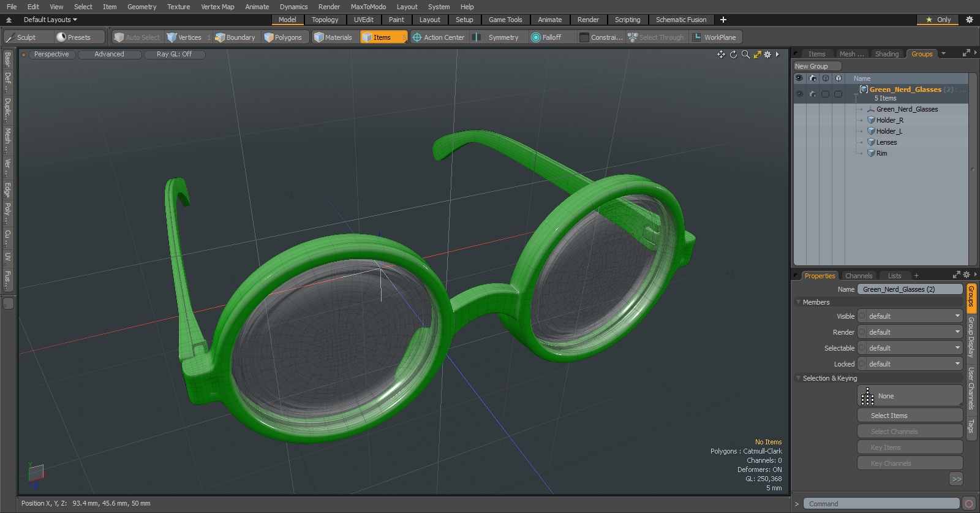The height and width of the screenshot is (513, 980).
Task: Switch to Schematic Fusion tab
Action: click(x=681, y=20)
